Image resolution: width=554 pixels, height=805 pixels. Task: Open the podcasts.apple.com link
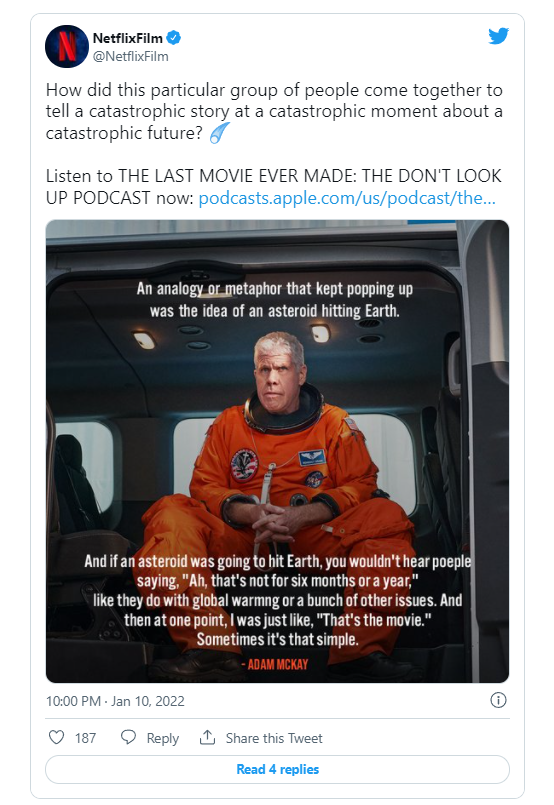(347, 198)
